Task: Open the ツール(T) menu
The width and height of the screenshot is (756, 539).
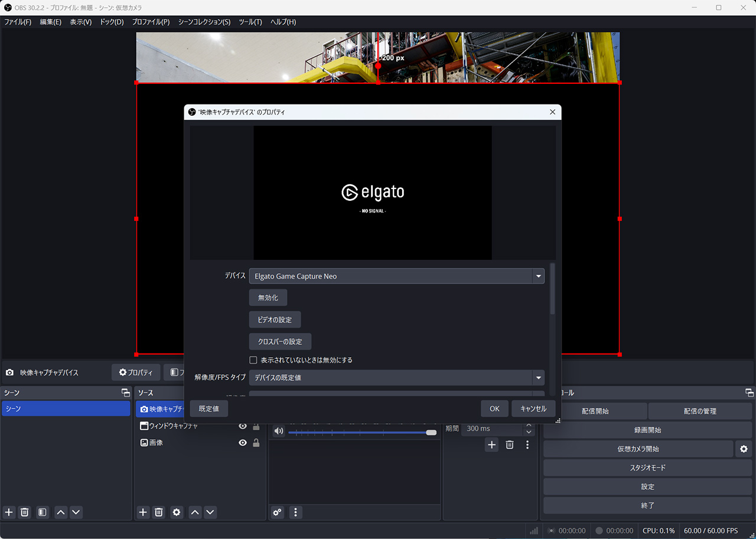Action: tap(250, 22)
